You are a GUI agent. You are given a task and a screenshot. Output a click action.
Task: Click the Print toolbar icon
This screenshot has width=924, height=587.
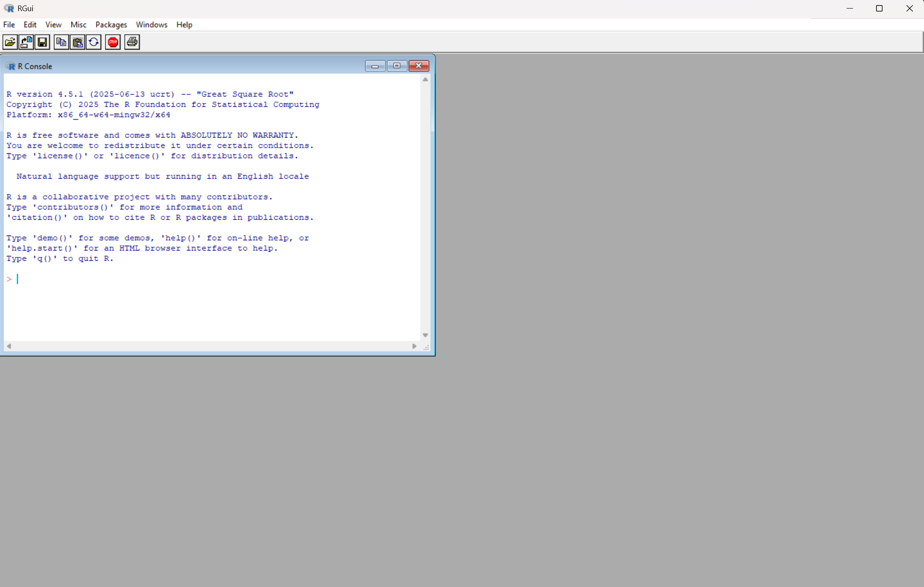132,42
